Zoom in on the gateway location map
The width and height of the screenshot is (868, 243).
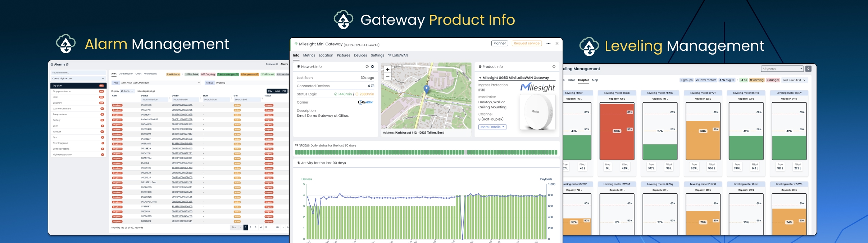(x=387, y=69)
